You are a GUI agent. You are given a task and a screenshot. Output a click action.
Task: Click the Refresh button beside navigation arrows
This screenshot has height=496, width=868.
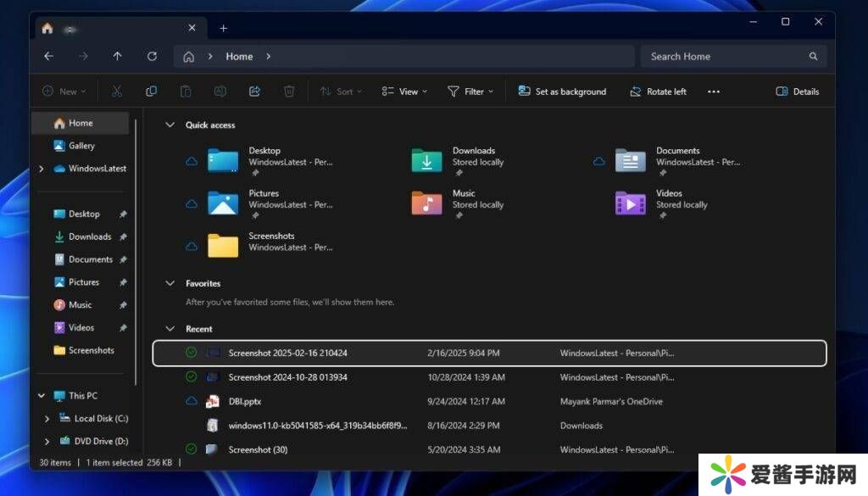pyautogui.click(x=152, y=56)
